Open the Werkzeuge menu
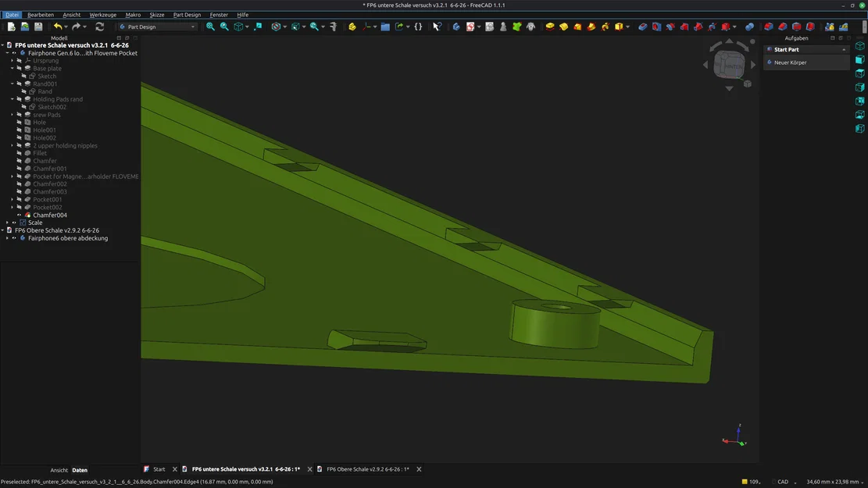This screenshot has height=488, width=868. (x=103, y=15)
